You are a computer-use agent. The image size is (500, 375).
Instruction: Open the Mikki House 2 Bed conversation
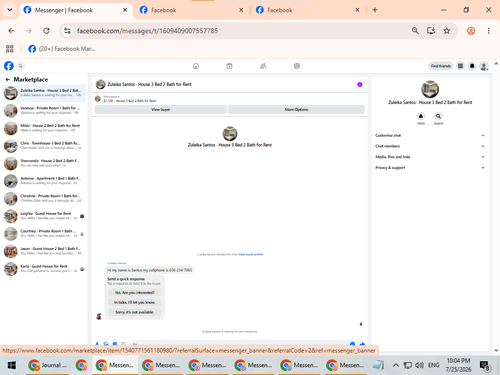[44, 128]
